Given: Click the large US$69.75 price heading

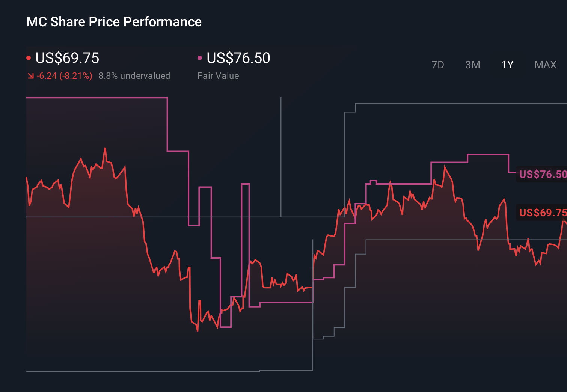Looking at the screenshot, I should click(x=67, y=58).
